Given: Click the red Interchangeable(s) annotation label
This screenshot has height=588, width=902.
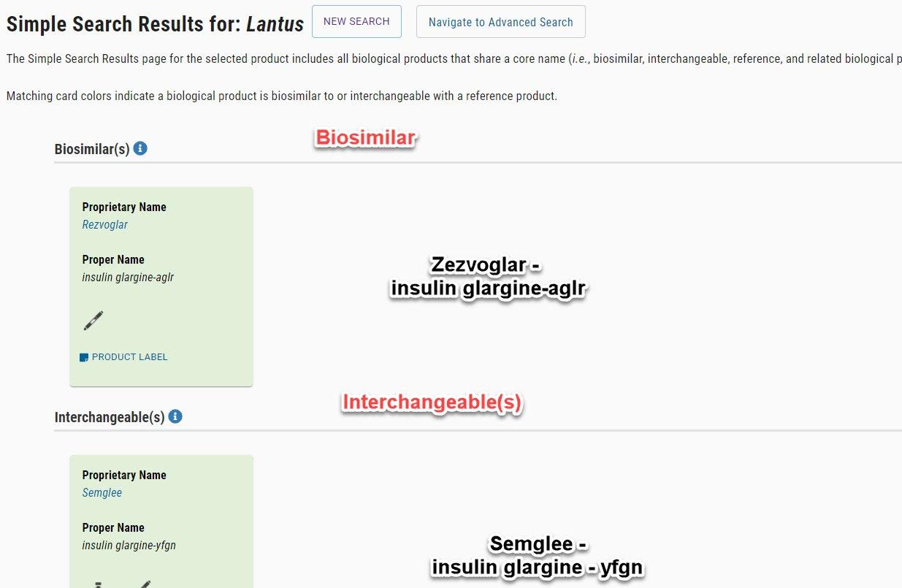Looking at the screenshot, I should (432, 402).
